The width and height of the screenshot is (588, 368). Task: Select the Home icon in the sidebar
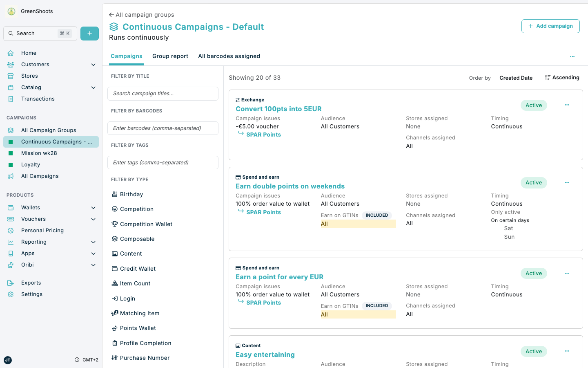pyautogui.click(x=10, y=53)
